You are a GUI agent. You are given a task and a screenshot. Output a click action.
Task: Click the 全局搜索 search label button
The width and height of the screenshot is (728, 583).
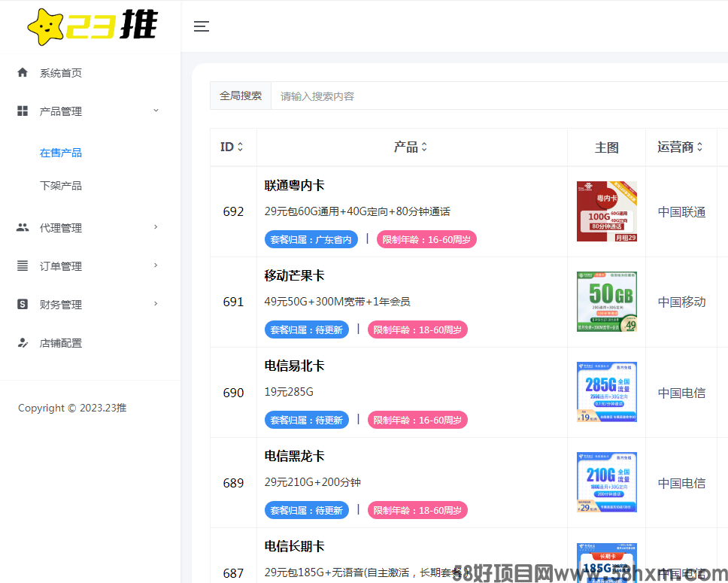(x=241, y=96)
